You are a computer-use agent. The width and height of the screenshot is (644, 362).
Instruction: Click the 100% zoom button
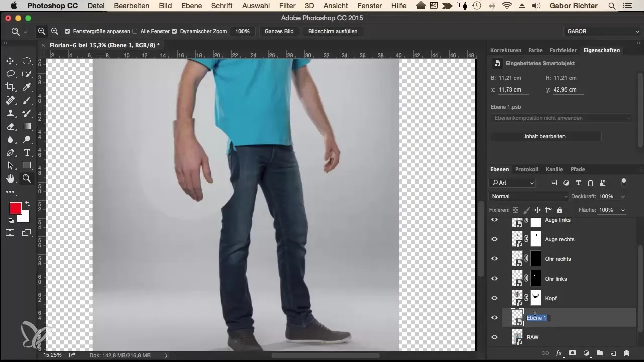(x=243, y=31)
